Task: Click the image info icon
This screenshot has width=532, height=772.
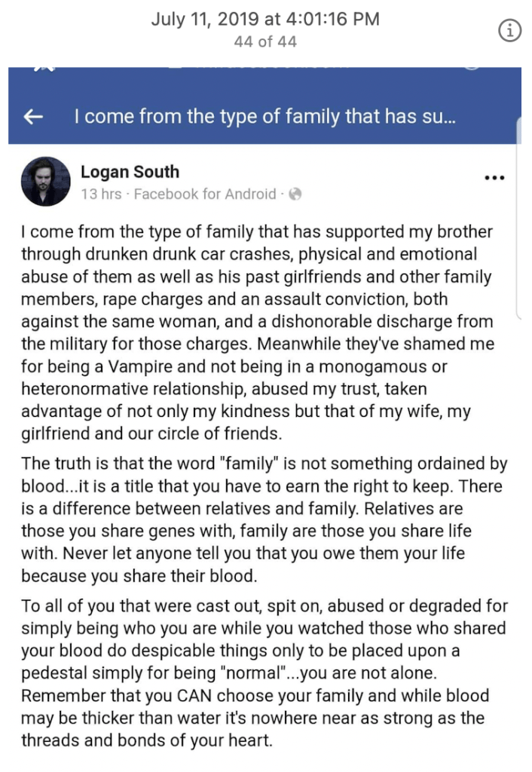Action: click(x=510, y=31)
